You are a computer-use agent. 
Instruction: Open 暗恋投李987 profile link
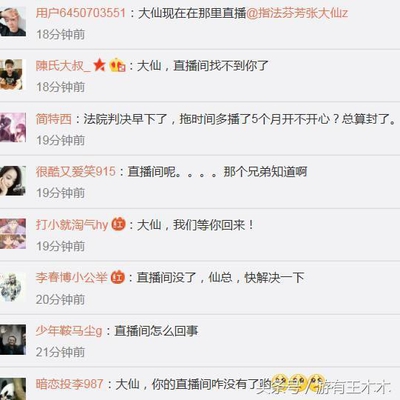point(69,384)
